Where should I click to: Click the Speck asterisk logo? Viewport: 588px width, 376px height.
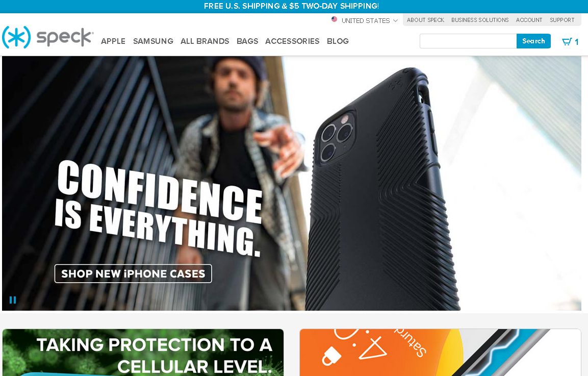[x=16, y=37]
